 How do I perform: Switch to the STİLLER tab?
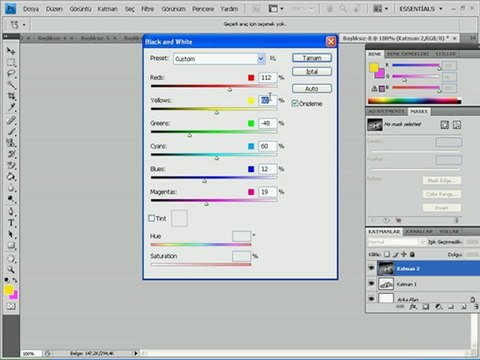445,54
